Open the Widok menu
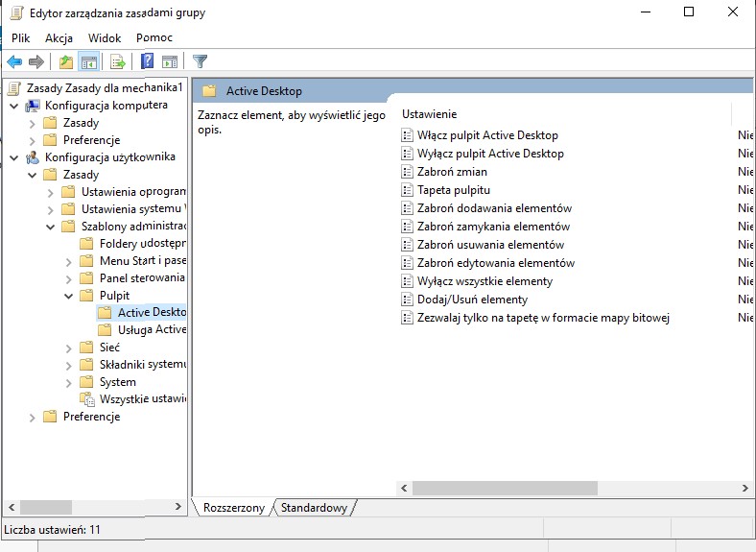Screen dimensions: 756x552 (105, 37)
